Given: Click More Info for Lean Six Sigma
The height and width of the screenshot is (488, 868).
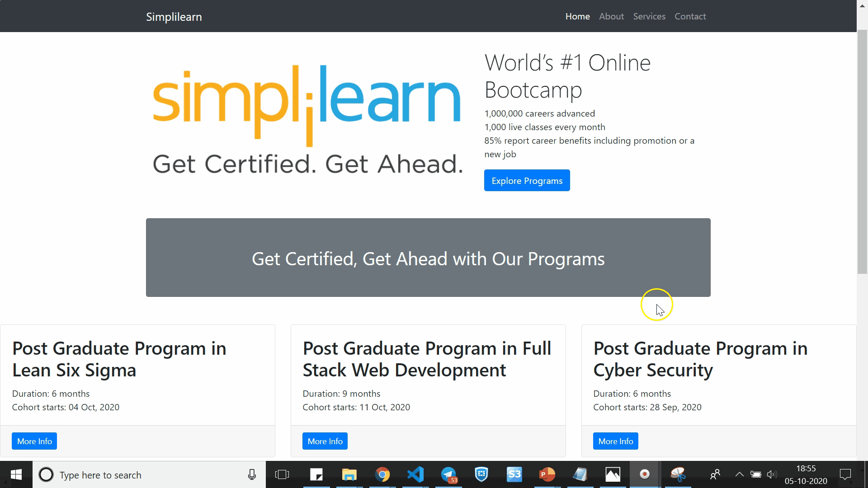Looking at the screenshot, I should (34, 441).
